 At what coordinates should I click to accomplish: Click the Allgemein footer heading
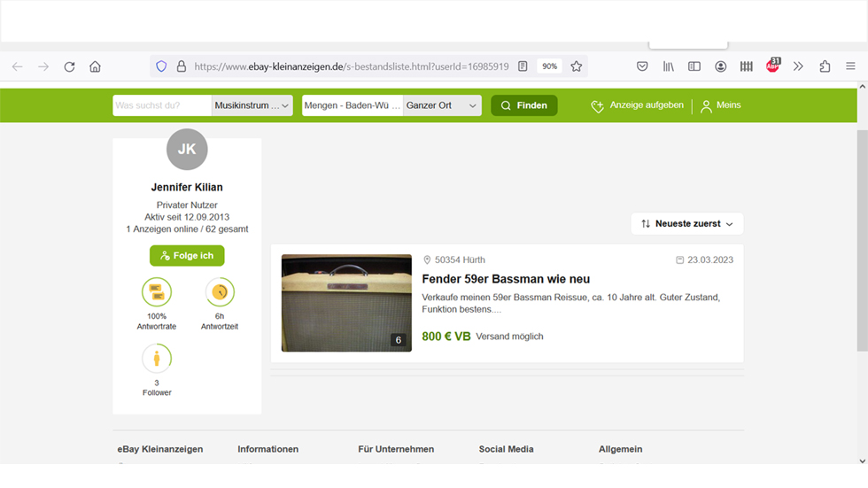pos(621,449)
